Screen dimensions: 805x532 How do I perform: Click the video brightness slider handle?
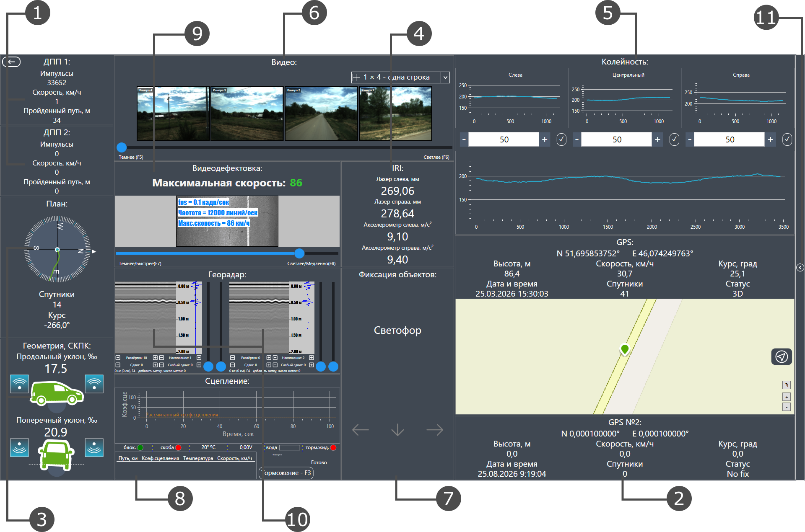pos(122,147)
